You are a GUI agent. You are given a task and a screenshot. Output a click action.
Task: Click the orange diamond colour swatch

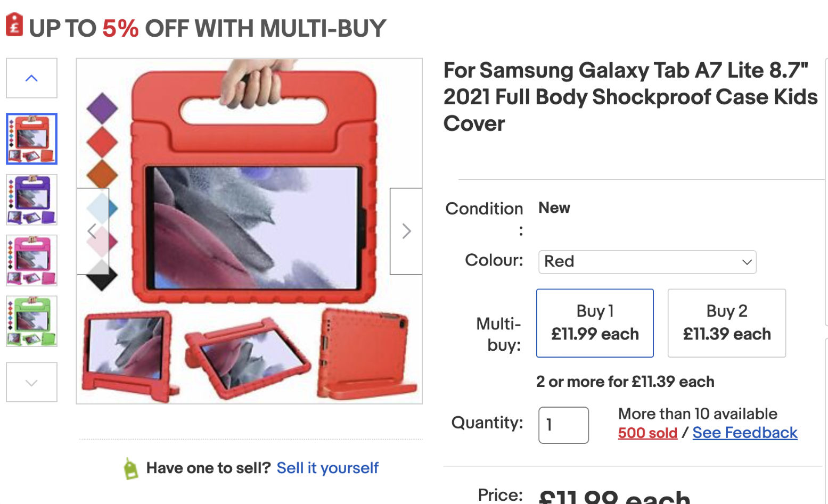(x=102, y=173)
